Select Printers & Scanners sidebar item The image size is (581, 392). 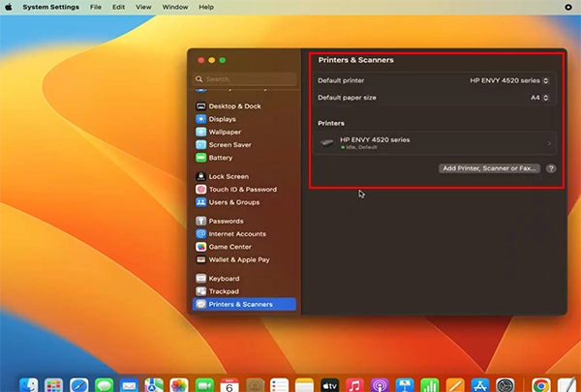(244, 304)
